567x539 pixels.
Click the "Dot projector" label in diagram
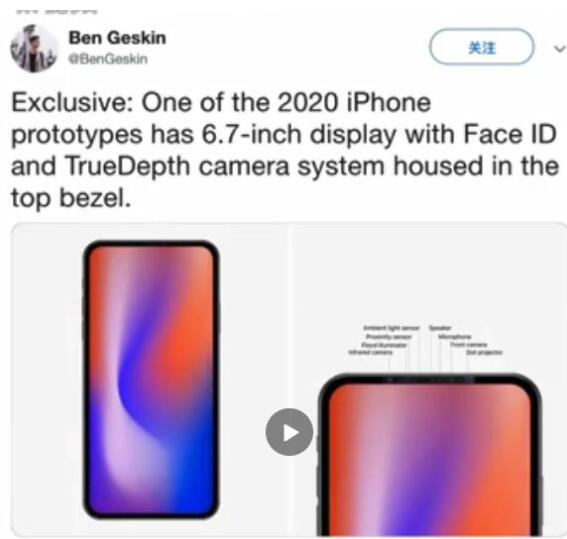pyautogui.click(x=484, y=352)
